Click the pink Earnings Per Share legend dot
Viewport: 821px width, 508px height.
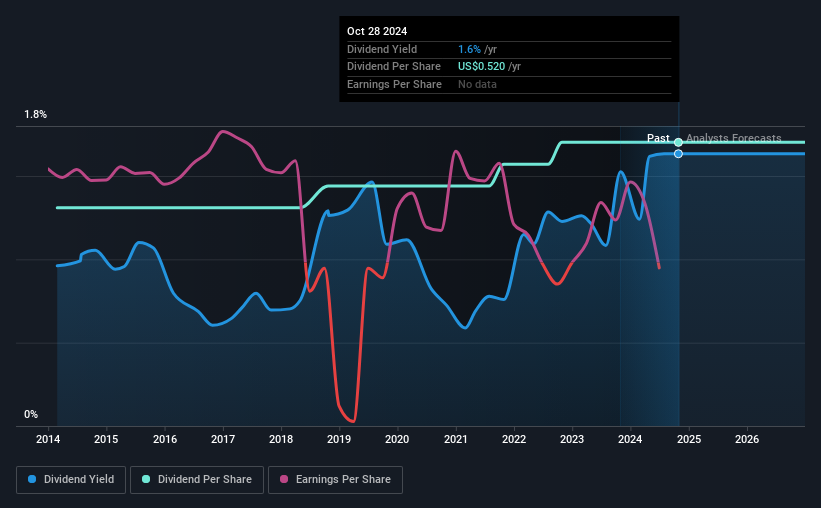pyautogui.click(x=284, y=479)
